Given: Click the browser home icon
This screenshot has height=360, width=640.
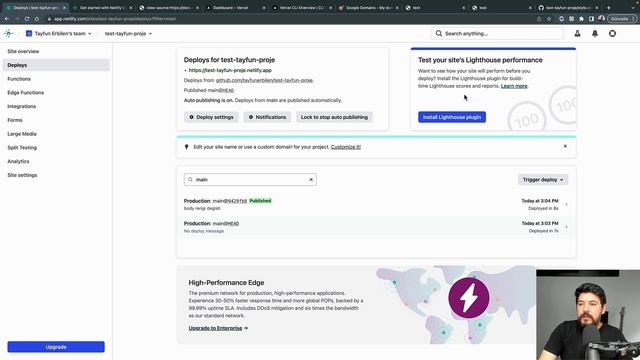Looking at the screenshot, I should (x=37, y=19).
